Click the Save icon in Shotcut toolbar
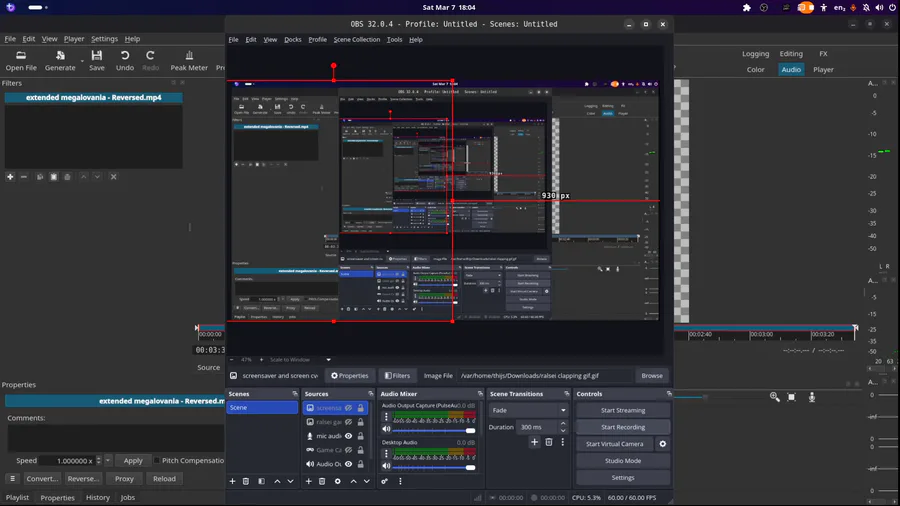Image resolution: width=900 pixels, height=506 pixels. point(96,56)
